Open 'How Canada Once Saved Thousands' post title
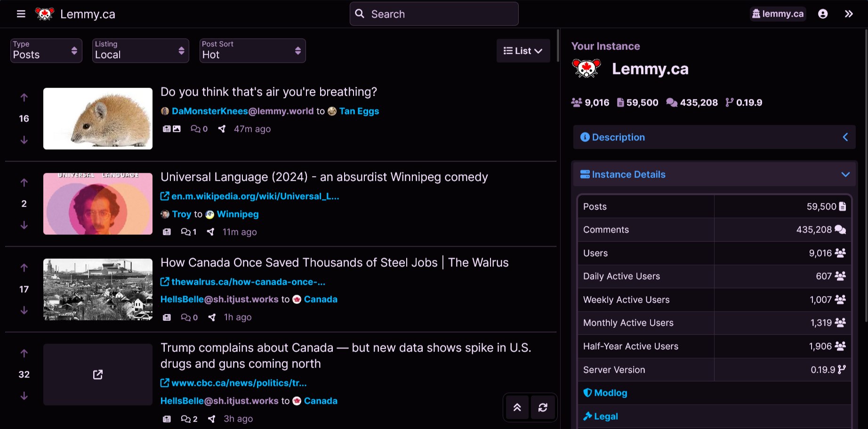This screenshot has height=429, width=868. pos(335,262)
